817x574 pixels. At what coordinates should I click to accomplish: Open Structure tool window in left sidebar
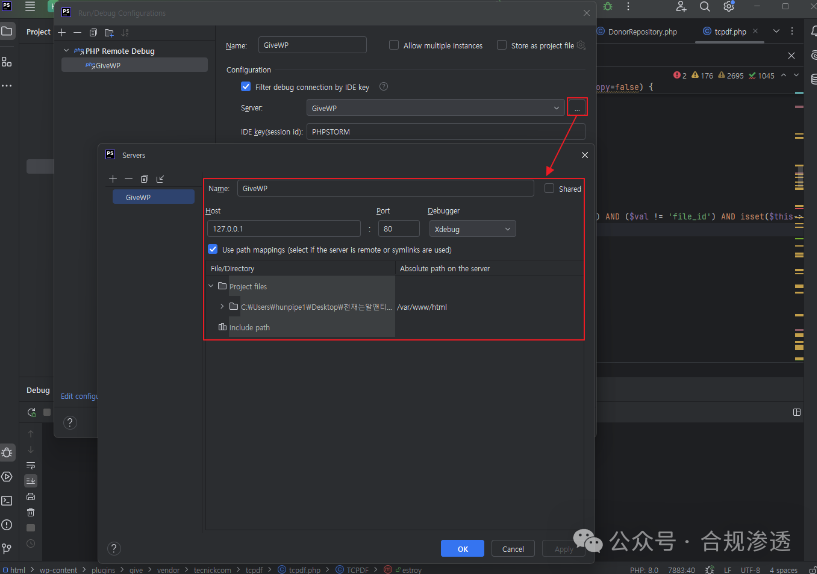pyautogui.click(x=7, y=61)
